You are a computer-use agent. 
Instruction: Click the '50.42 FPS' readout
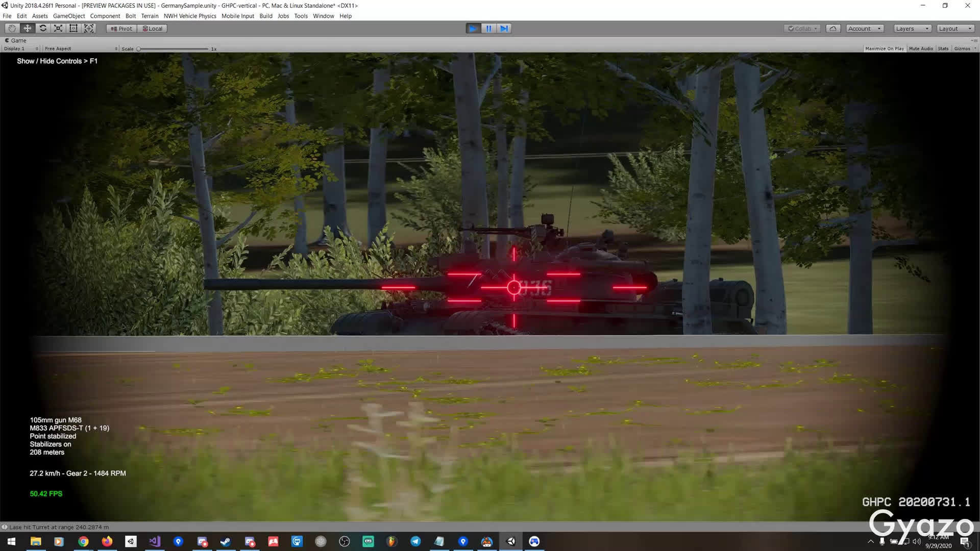(46, 494)
